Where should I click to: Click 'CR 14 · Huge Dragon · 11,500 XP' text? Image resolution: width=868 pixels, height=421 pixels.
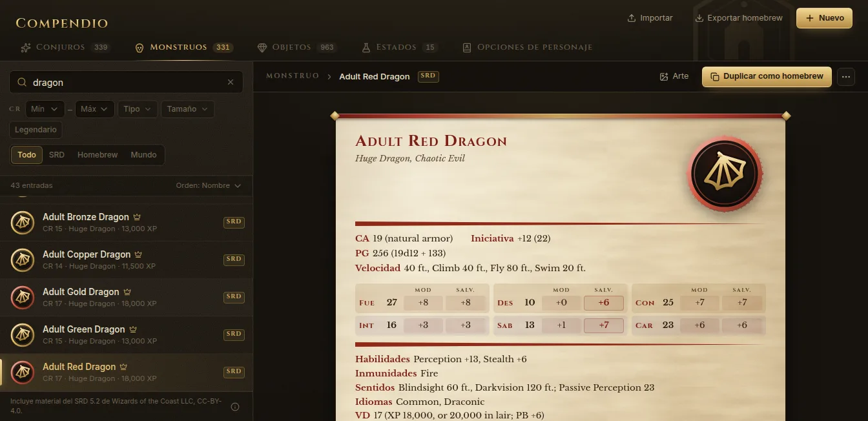coord(99,266)
